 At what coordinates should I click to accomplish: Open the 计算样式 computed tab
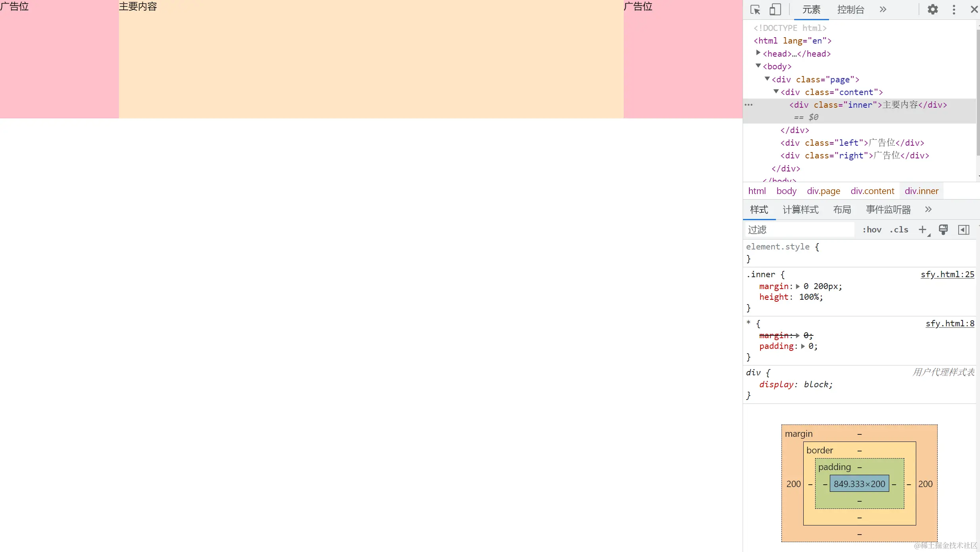800,209
